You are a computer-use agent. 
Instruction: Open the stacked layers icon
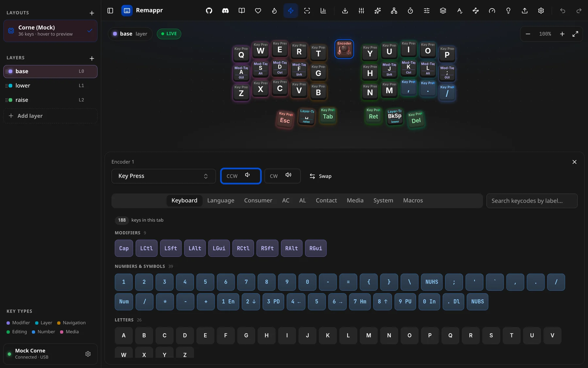tap(443, 11)
